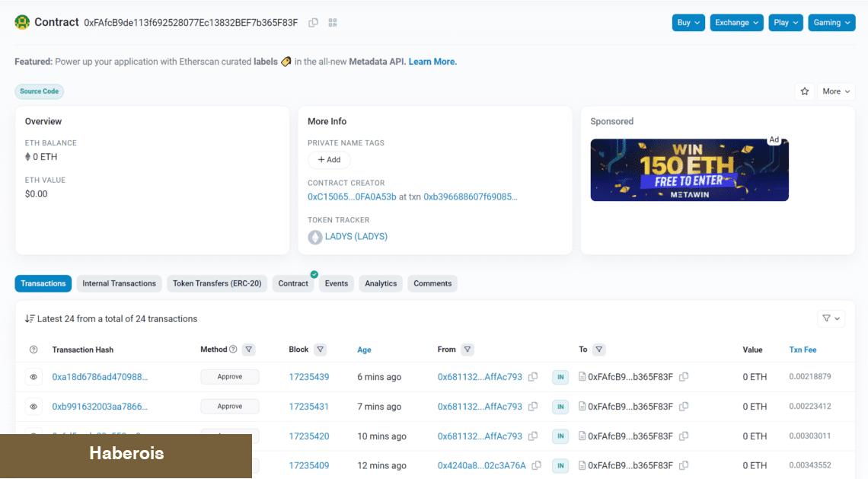Open contract creator address 0xC15065...0FA0A53b
This screenshot has width=868, height=479.
(352, 196)
